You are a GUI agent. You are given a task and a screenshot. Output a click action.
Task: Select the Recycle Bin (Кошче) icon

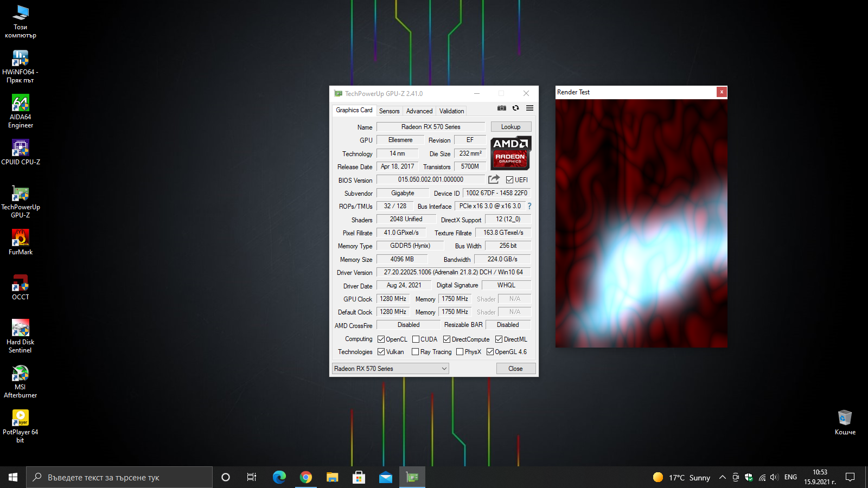(x=845, y=422)
